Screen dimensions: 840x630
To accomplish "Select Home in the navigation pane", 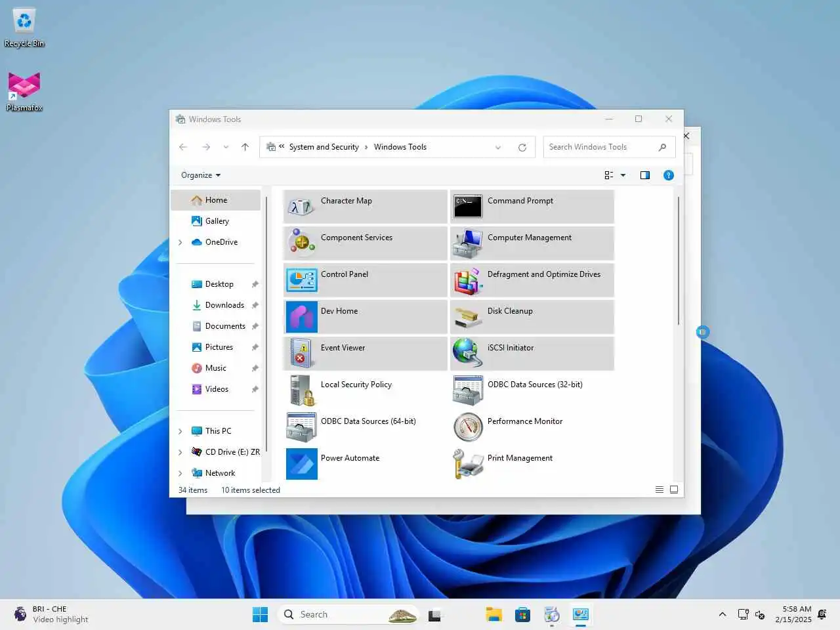I will point(216,200).
